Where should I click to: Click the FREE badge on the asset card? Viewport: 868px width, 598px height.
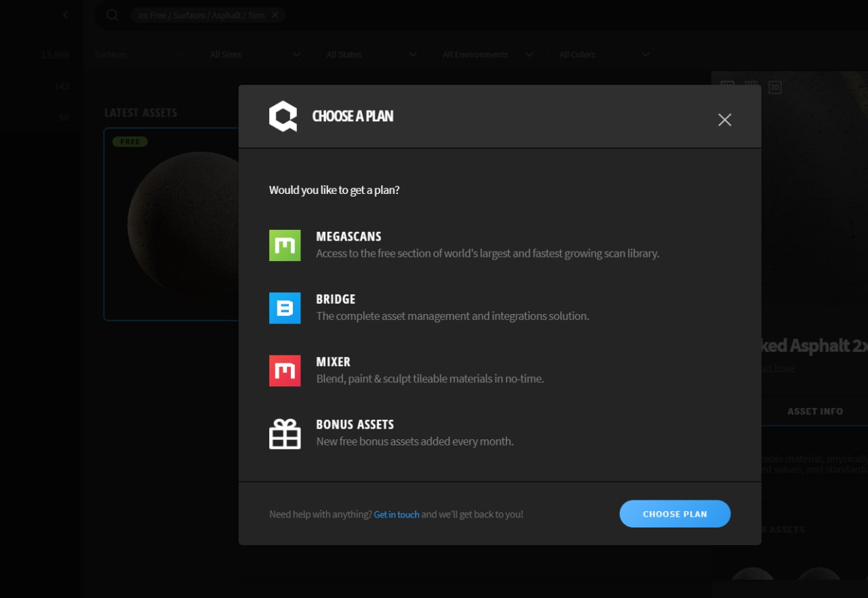(130, 142)
